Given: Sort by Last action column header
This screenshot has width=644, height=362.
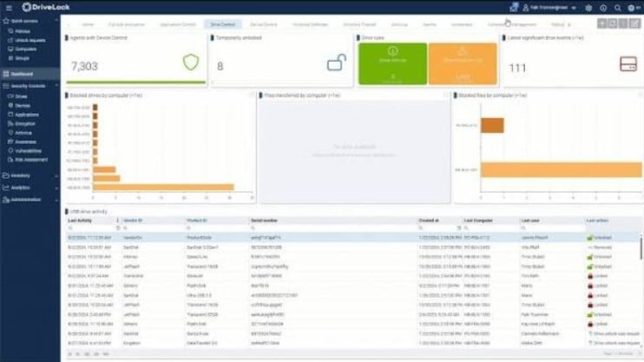Looking at the screenshot, I should click(597, 220).
